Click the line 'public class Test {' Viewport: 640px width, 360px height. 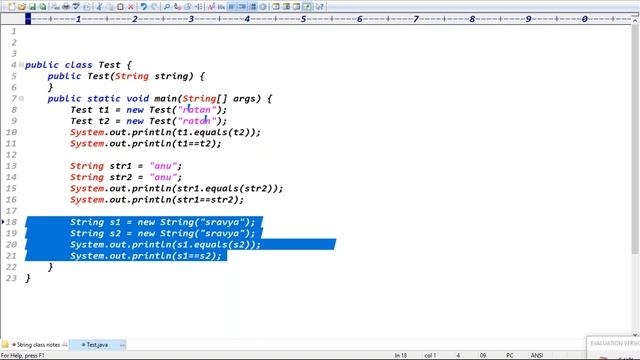coord(78,65)
